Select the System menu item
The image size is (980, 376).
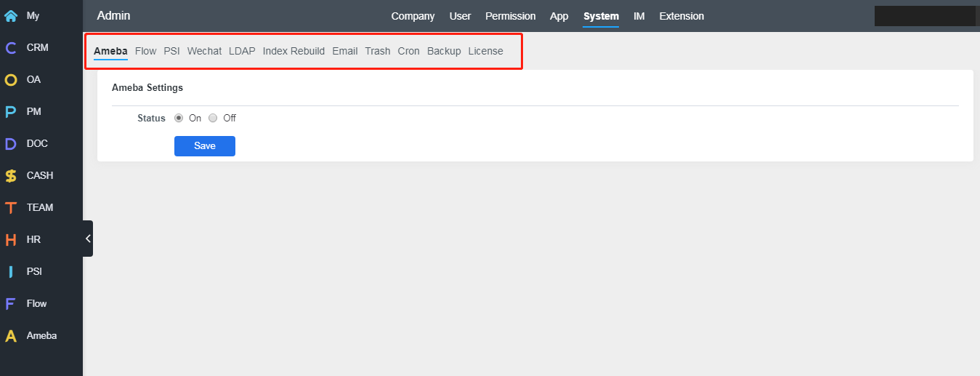click(x=601, y=16)
